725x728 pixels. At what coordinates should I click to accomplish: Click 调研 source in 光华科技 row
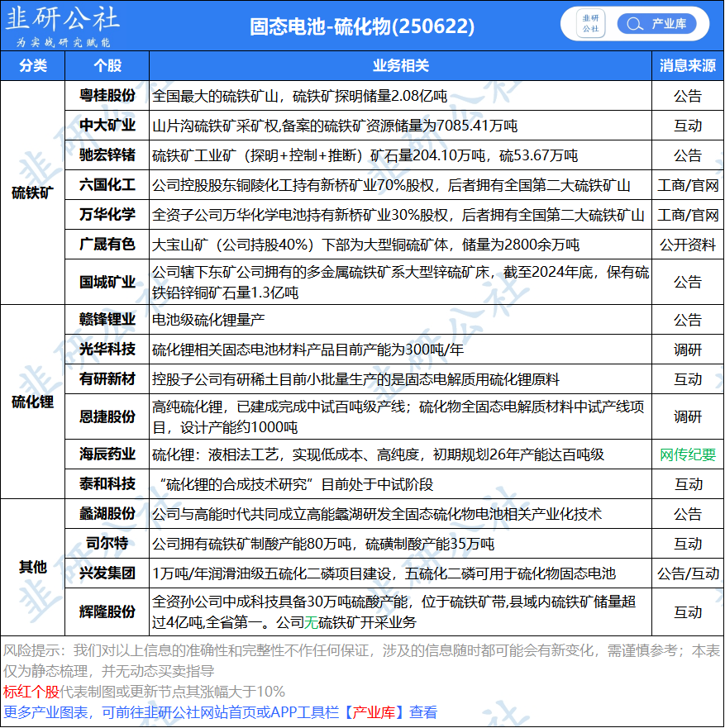(x=688, y=350)
